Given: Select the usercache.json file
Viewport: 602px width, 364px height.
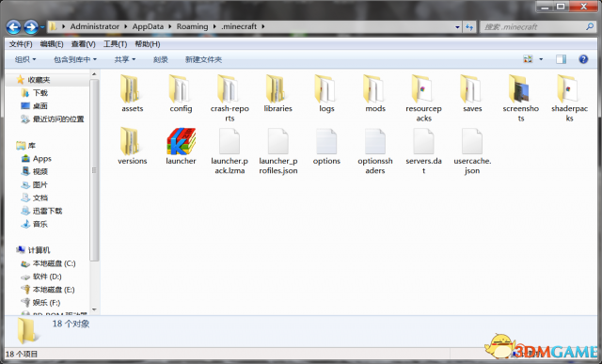Looking at the screenshot, I should coord(472,150).
